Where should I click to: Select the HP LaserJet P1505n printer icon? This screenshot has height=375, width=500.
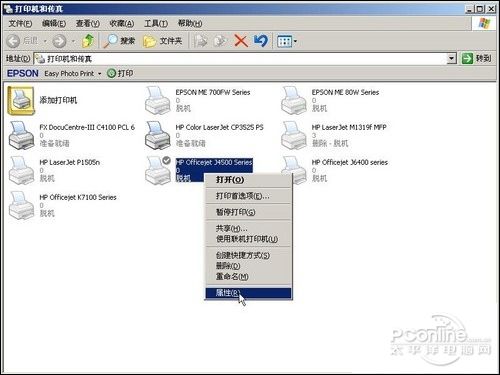(22, 170)
